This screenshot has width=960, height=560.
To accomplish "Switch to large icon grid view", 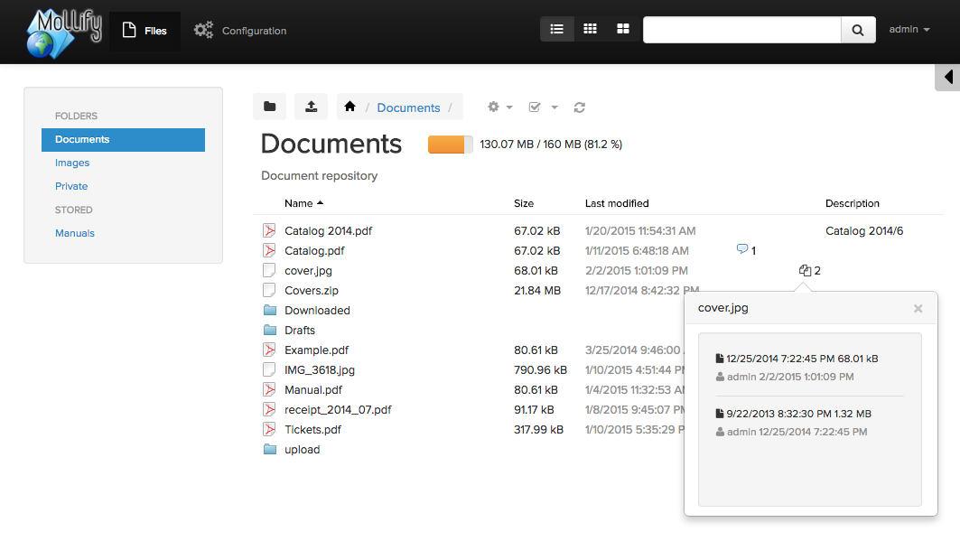I will pyautogui.click(x=622, y=29).
